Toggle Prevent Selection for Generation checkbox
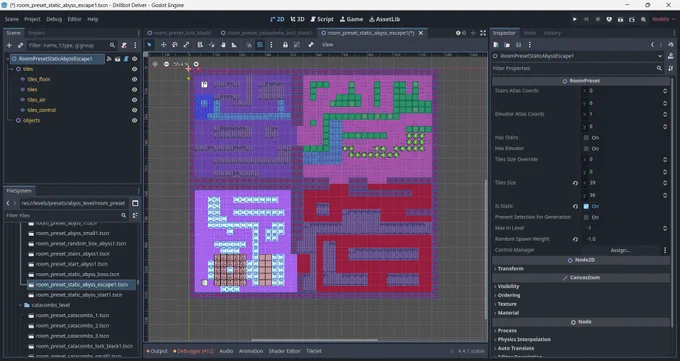Image resolution: width=680 pixels, height=361 pixels. pos(586,217)
